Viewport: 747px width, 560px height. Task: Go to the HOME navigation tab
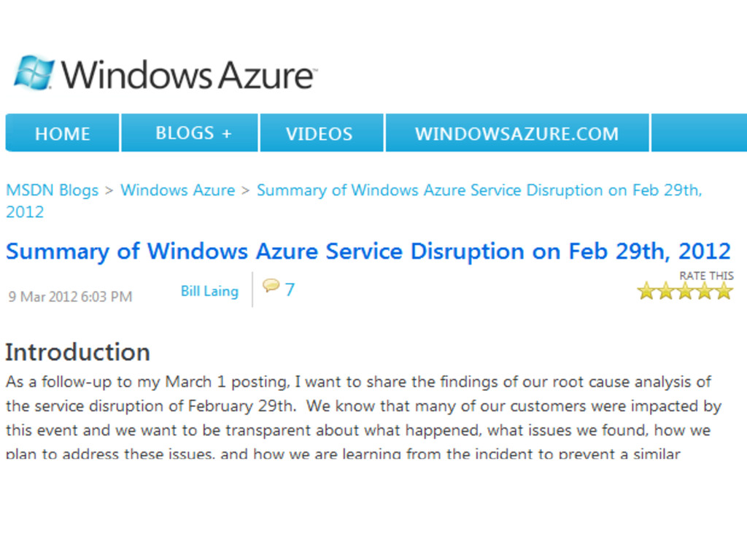tap(63, 133)
